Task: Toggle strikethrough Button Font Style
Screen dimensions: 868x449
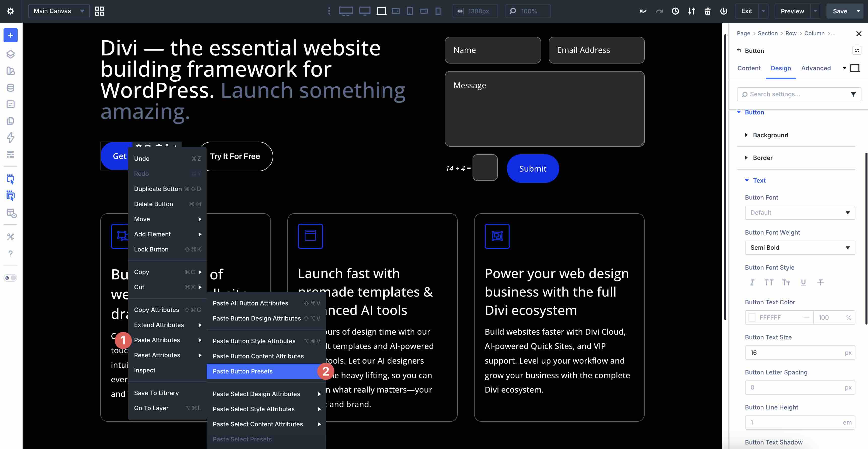Action: coord(820,282)
